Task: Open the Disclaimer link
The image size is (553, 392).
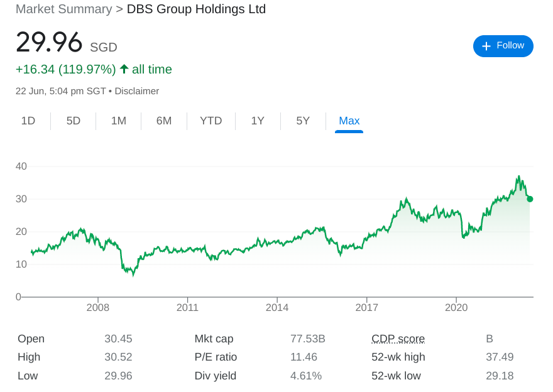Action: tap(137, 91)
